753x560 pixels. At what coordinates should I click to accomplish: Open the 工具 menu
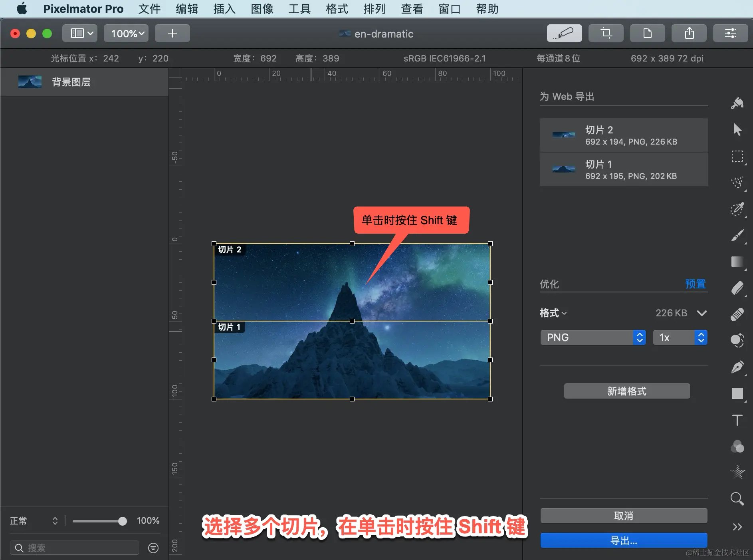[299, 9]
